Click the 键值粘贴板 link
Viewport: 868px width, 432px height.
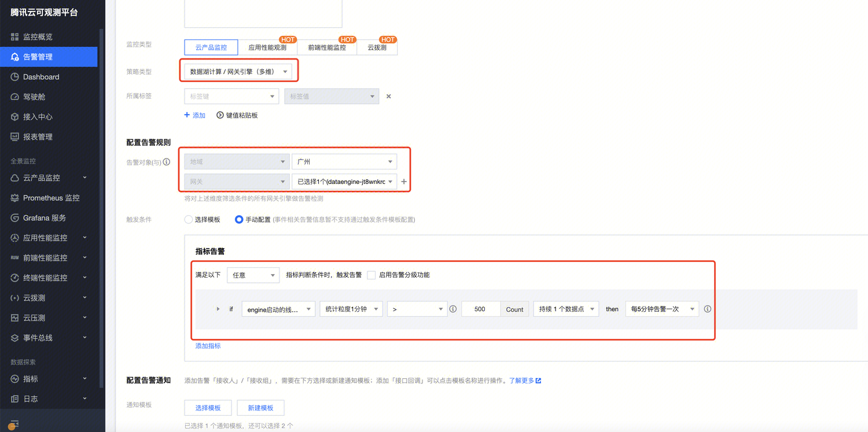pos(242,115)
